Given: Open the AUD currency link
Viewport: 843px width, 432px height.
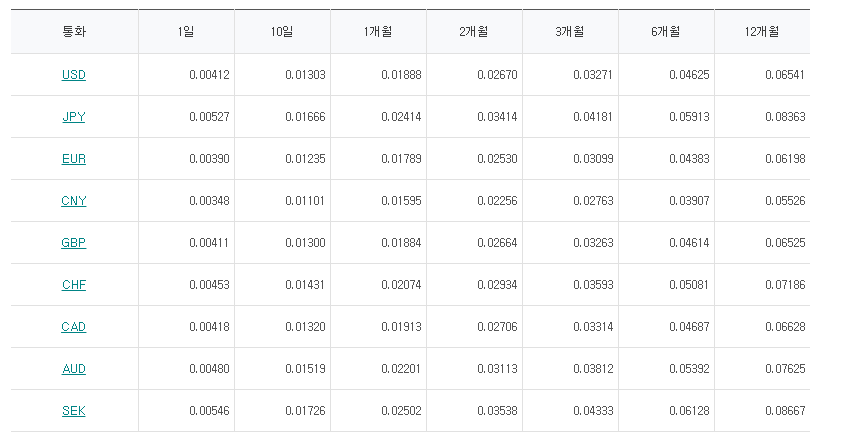Looking at the screenshot, I should click(74, 369).
